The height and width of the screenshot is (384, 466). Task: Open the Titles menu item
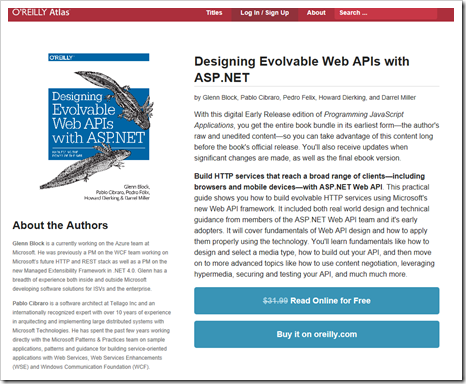214,13
